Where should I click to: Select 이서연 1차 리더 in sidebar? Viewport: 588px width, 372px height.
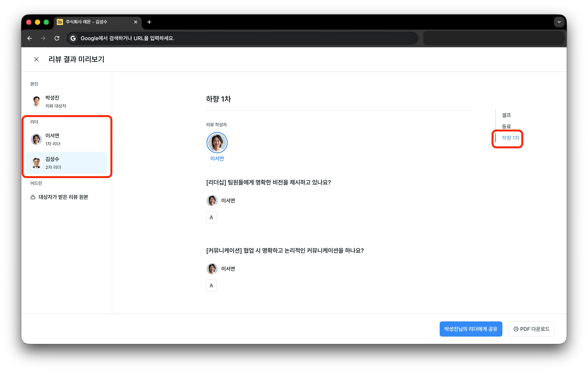(66, 139)
